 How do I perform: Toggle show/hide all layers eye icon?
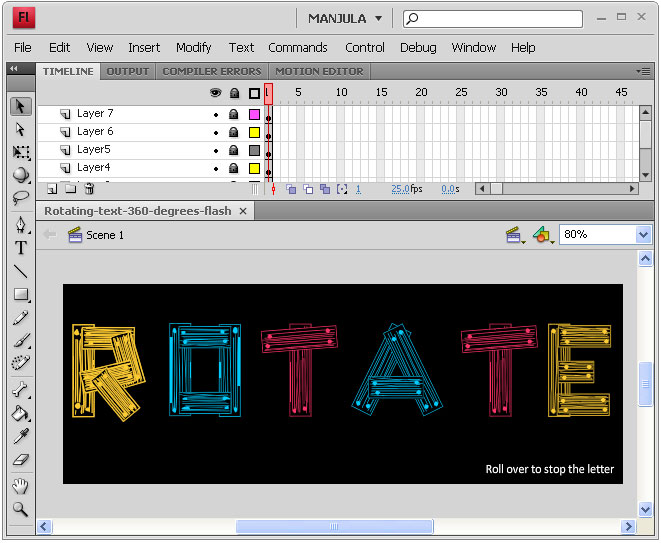(x=215, y=93)
